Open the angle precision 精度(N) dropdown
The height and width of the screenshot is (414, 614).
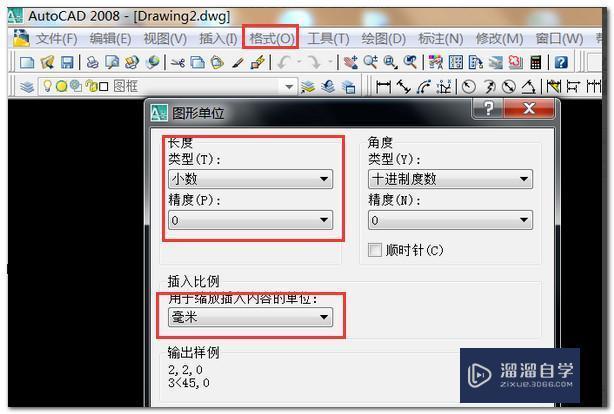point(450,220)
